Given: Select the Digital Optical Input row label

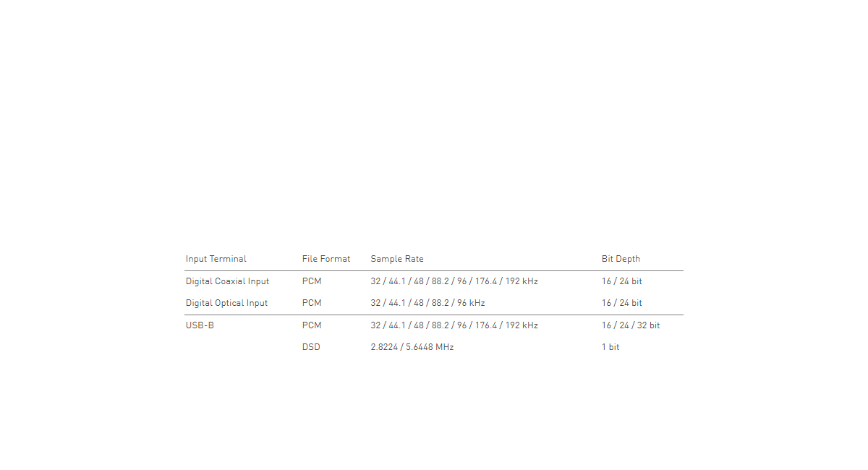Looking at the screenshot, I should pyautogui.click(x=226, y=303).
